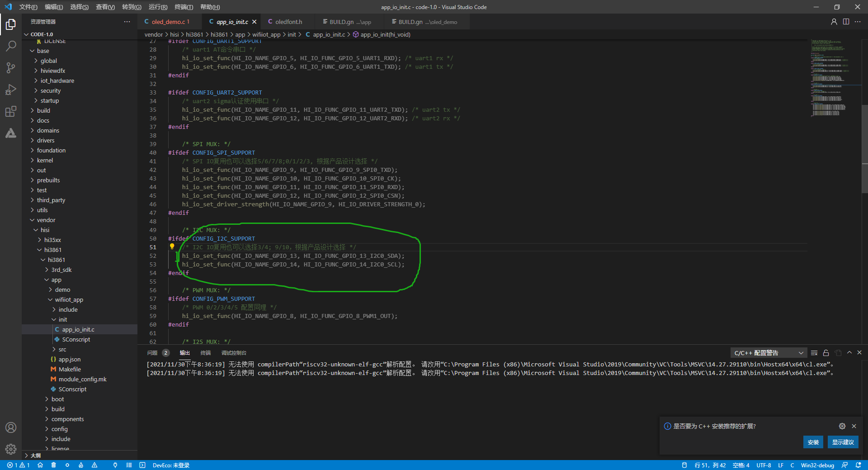Click Win32-debug configuration in status bar
Image resolution: width=868 pixels, height=470 pixels.
817,465
